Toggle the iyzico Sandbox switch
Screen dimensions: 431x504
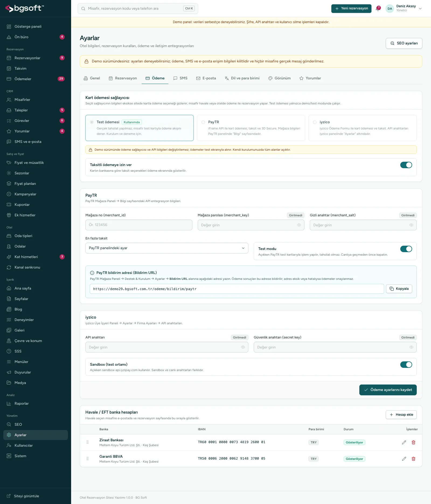coord(406,365)
